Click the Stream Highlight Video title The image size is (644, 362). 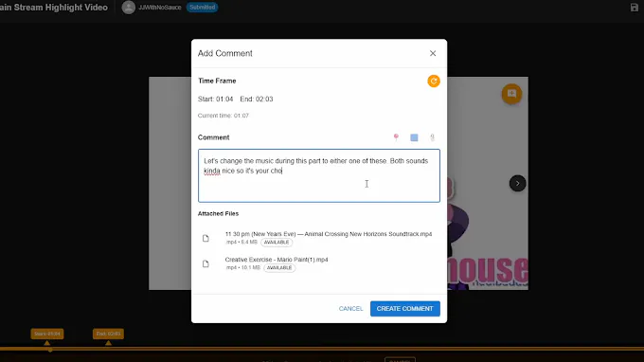point(54,8)
